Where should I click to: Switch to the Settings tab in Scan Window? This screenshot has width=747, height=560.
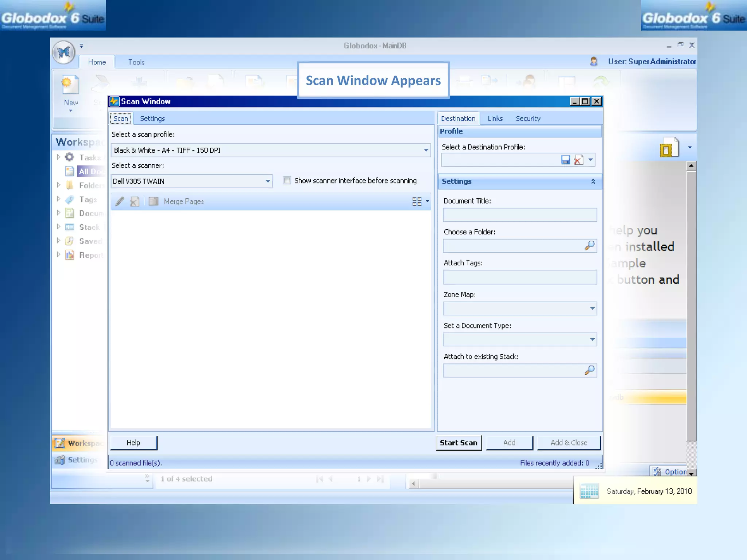[152, 118]
